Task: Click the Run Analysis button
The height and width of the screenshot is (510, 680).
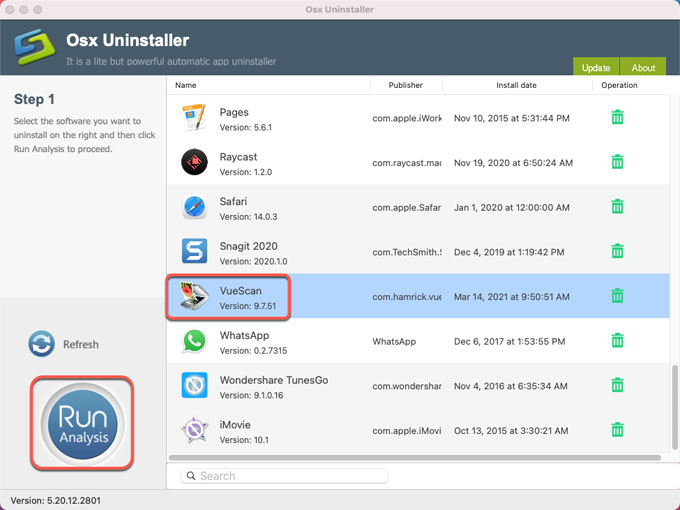Action: 82,424
